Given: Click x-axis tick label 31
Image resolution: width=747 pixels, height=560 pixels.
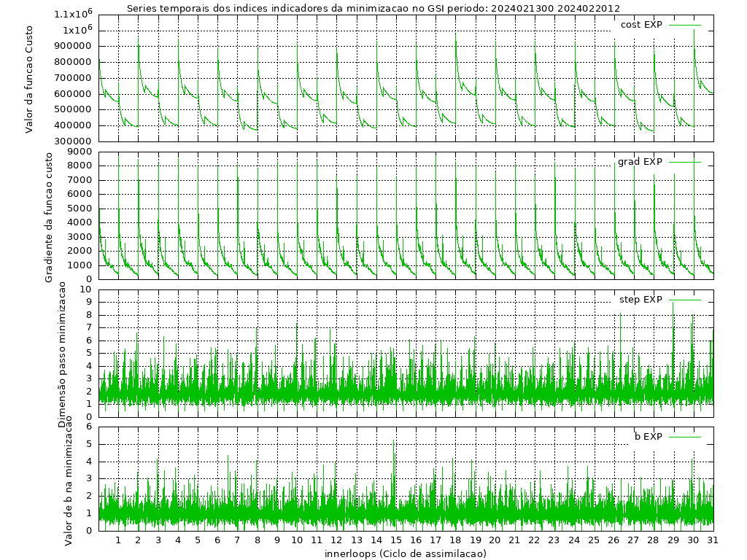Looking at the screenshot, I should (713, 540).
